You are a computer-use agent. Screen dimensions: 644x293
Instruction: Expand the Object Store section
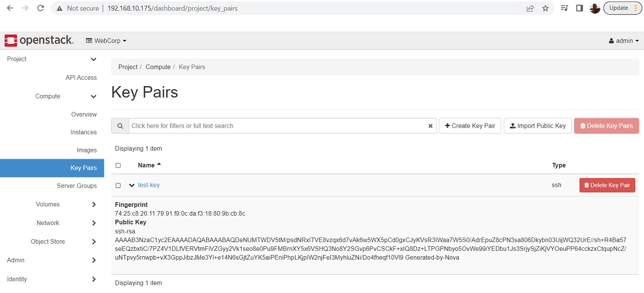(94, 241)
